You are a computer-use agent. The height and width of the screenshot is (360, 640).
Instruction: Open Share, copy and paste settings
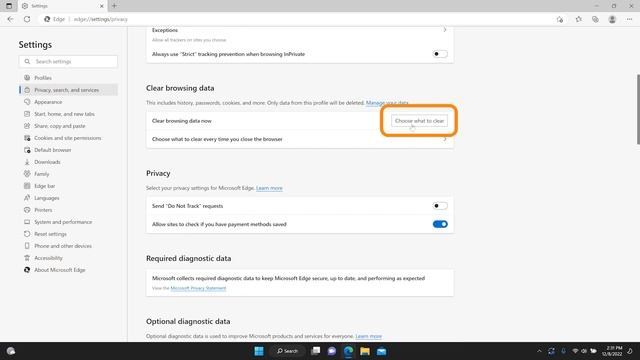[68, 126]
